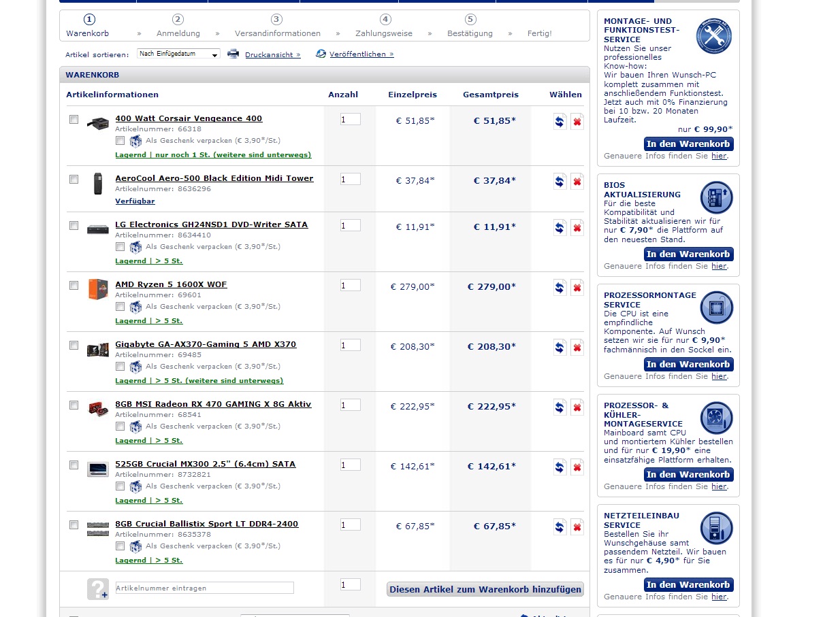Click Veröffentlichen link
Image resolution: width=840 pixels, height=617 pixels.
pyautogui.click(x=361, y=54)
